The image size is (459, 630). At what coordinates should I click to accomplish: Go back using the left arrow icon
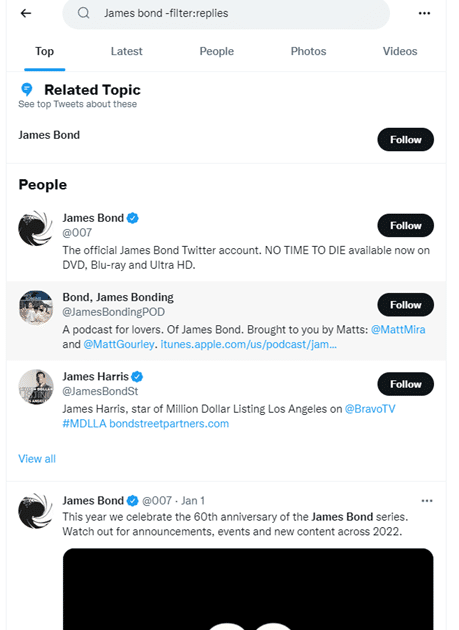[26, 13]
